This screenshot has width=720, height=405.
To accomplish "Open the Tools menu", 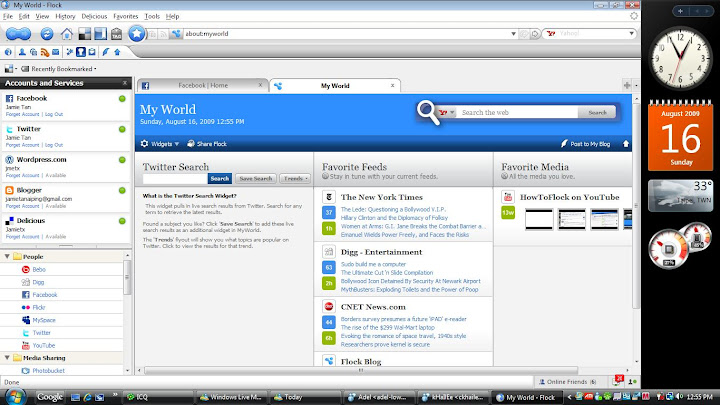I will [152, 17].
